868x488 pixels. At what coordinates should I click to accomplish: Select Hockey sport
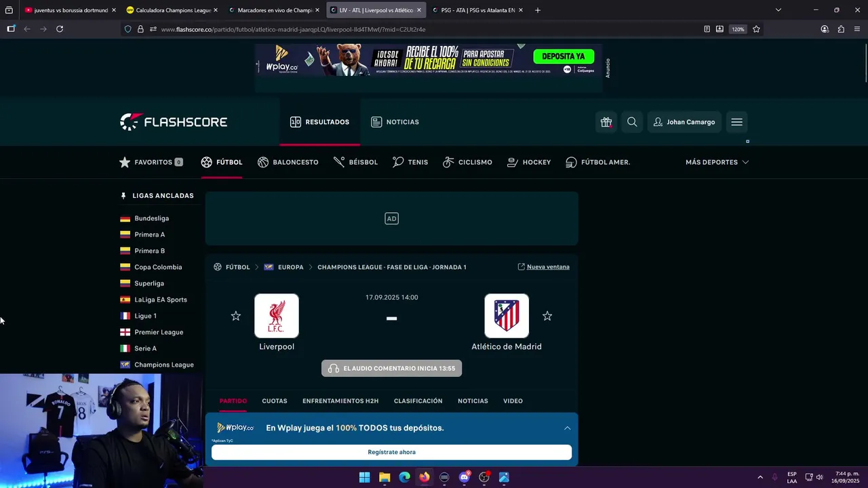529,162
